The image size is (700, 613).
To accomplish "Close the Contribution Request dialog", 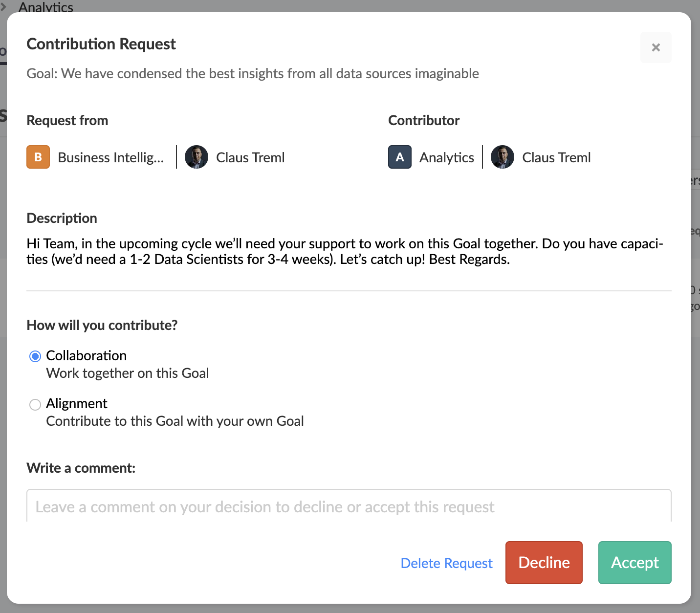I will tap(656, 47).
